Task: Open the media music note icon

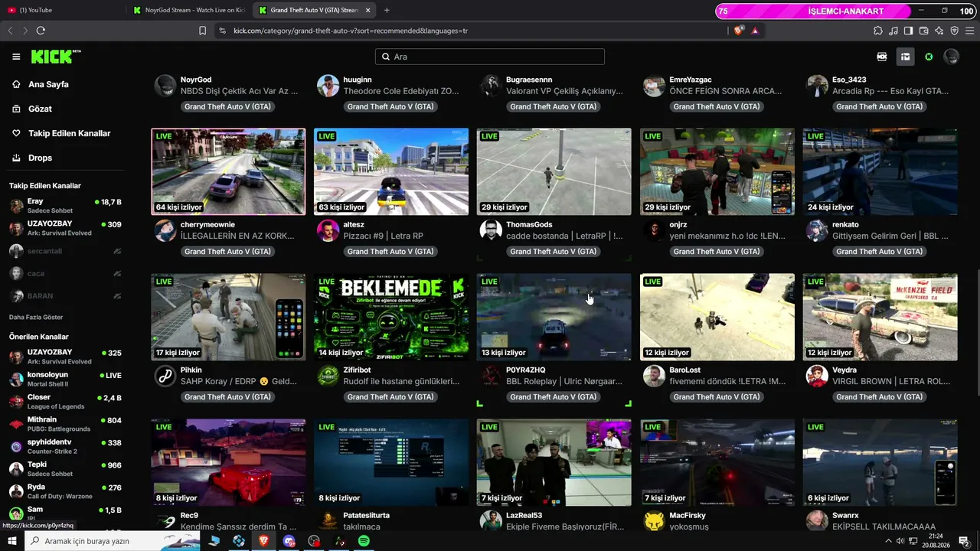Action: tap(893, 31)
